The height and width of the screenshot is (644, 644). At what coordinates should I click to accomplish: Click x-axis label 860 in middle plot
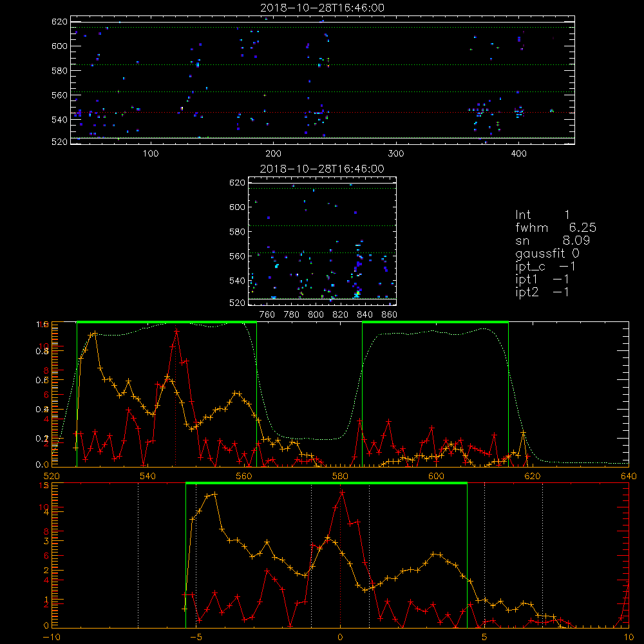click(x=390, y=315)
